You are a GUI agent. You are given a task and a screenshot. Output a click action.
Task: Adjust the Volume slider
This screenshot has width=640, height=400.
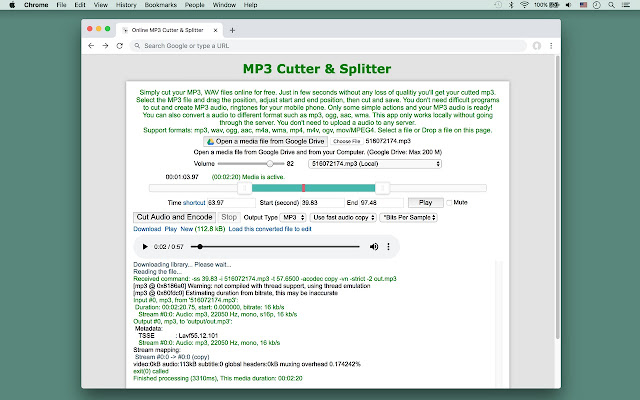click(x=251, y=164)
